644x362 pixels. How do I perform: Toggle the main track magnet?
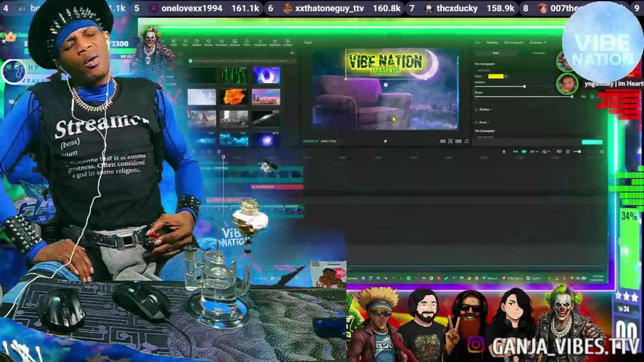click(x=515, y=151)
